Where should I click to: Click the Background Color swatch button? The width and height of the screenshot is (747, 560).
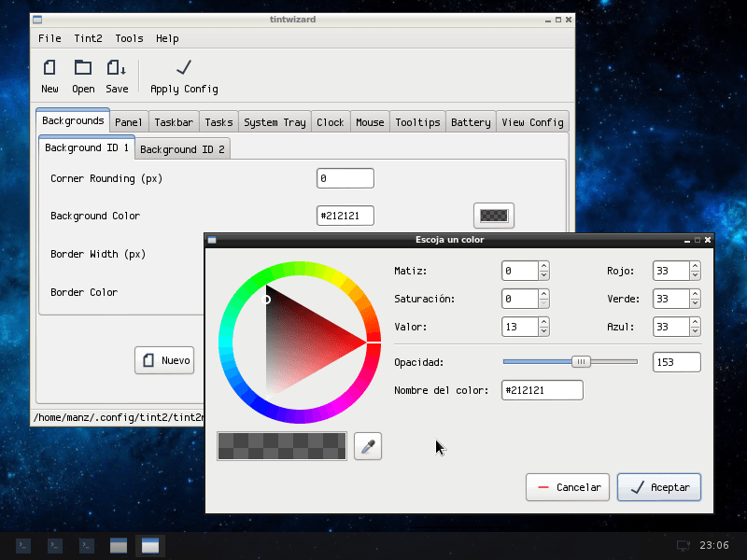pos(494,216)
